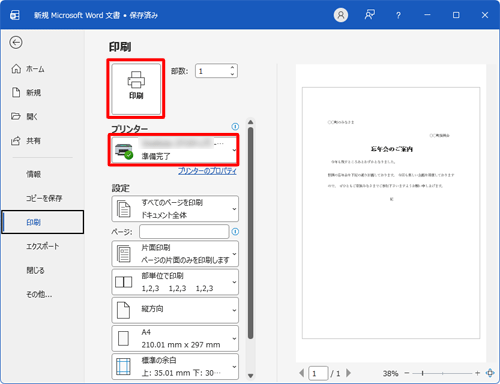Click the printer info icon beside プリンター
The image size is (500, 384).
click(235, 126)
